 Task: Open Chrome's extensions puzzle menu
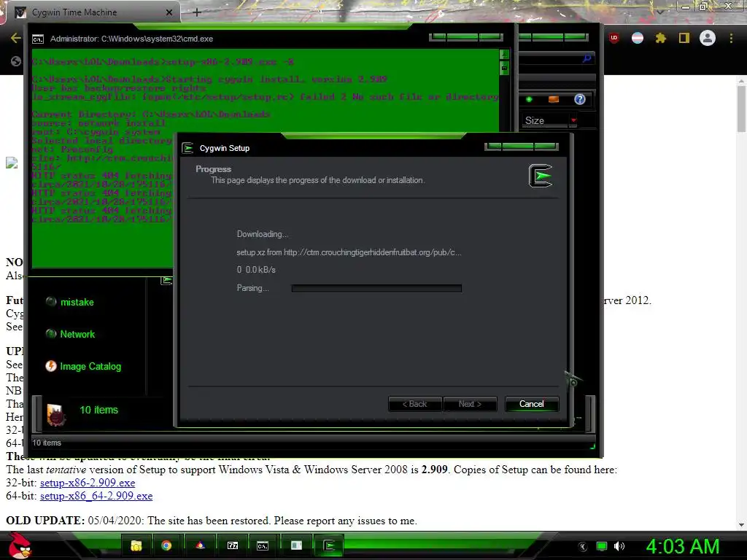660,38
